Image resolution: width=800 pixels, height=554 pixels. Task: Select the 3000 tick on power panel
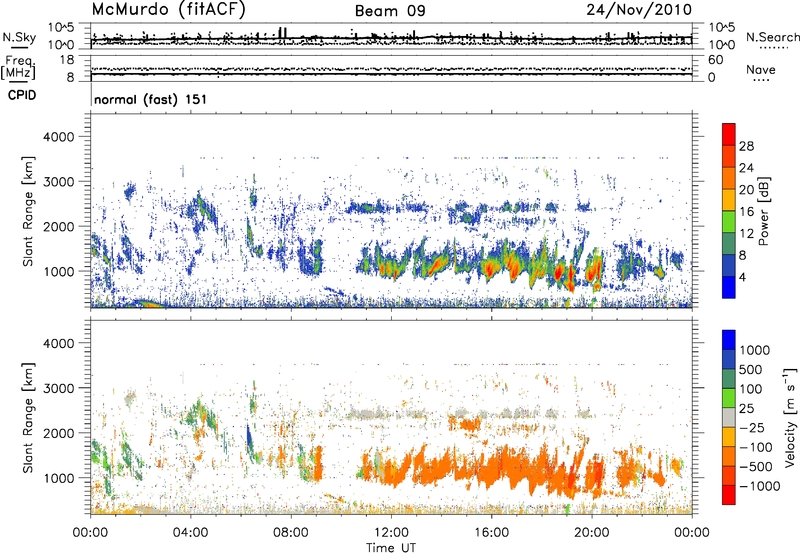[59, 182]
